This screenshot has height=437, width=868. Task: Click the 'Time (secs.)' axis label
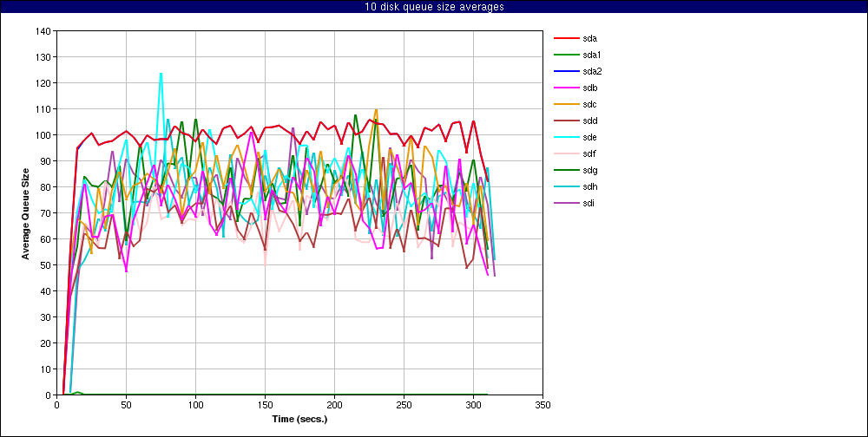(x=299, y=420)
